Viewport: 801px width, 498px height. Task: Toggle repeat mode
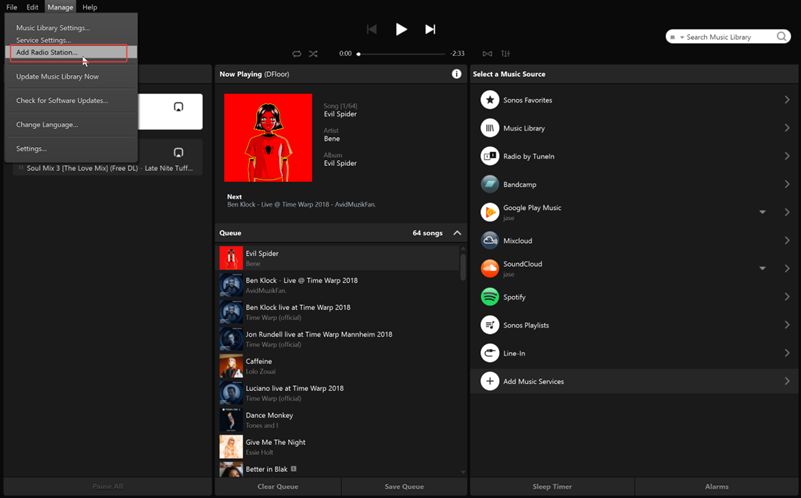[296, 53]
